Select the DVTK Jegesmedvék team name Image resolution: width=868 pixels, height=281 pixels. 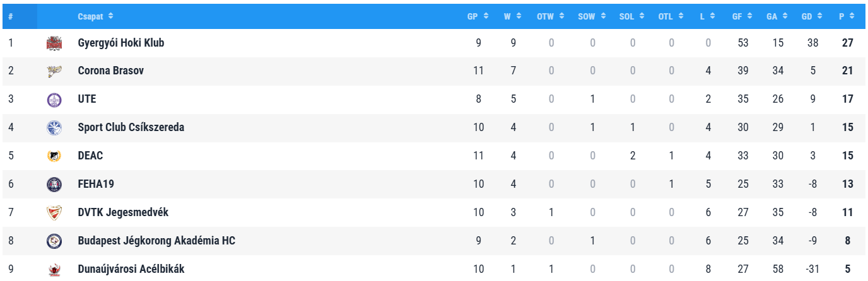click(x=123, y=213)
